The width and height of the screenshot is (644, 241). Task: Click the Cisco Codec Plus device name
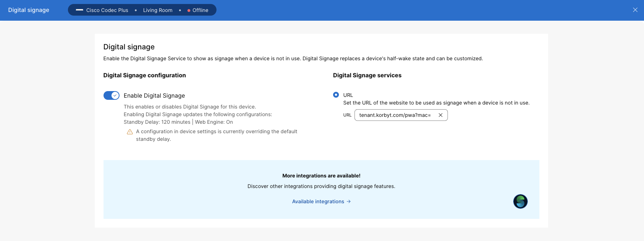point(107,10)
